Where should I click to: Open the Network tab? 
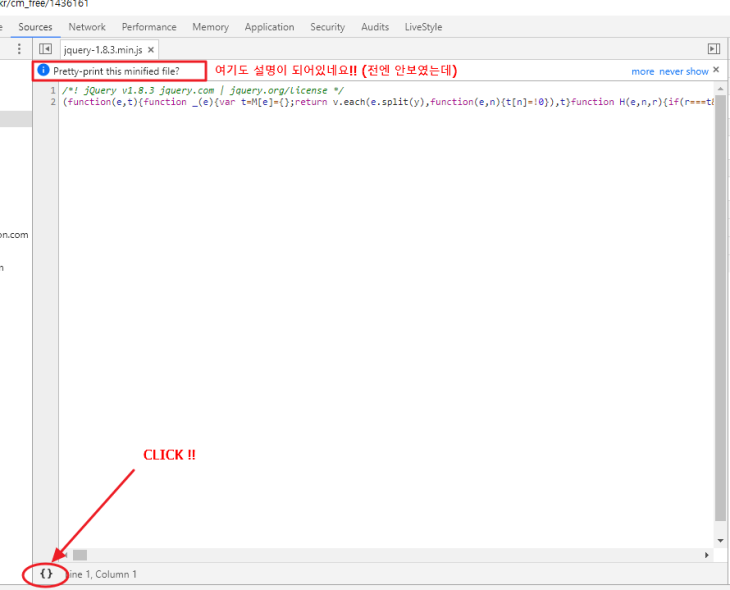tap(87, 27)
